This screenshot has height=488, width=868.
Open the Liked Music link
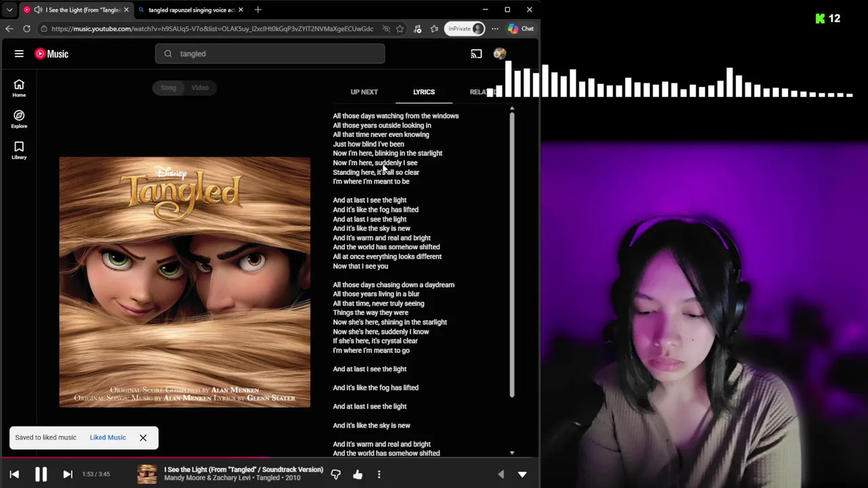point(108,437)
